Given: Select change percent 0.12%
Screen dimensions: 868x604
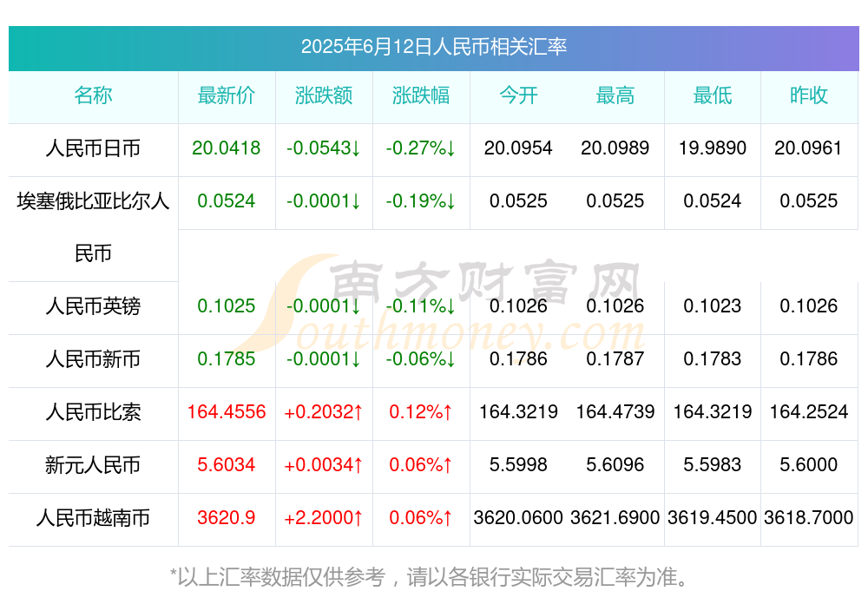Looking at the screenshot, I should point(421,412).
